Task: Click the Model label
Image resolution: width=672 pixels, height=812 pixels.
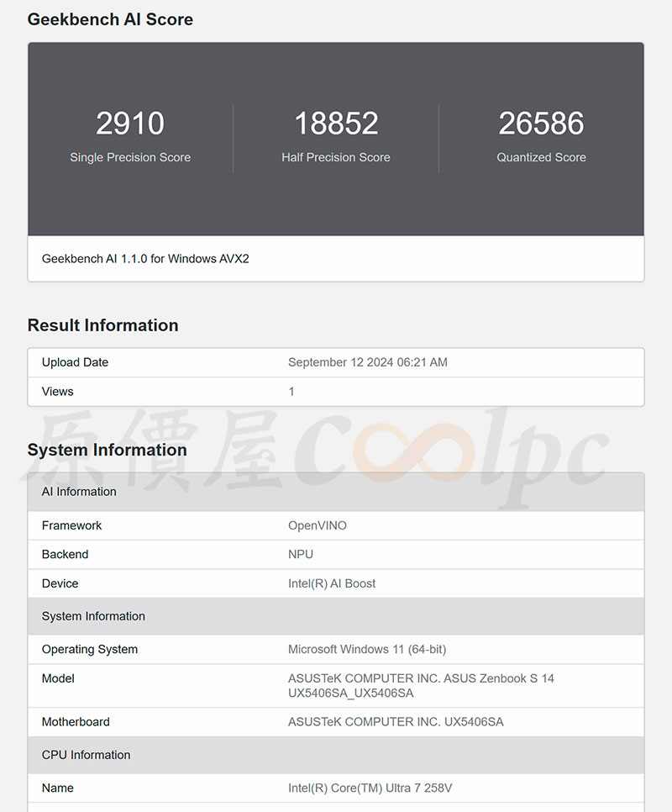Action: (58, 678)
